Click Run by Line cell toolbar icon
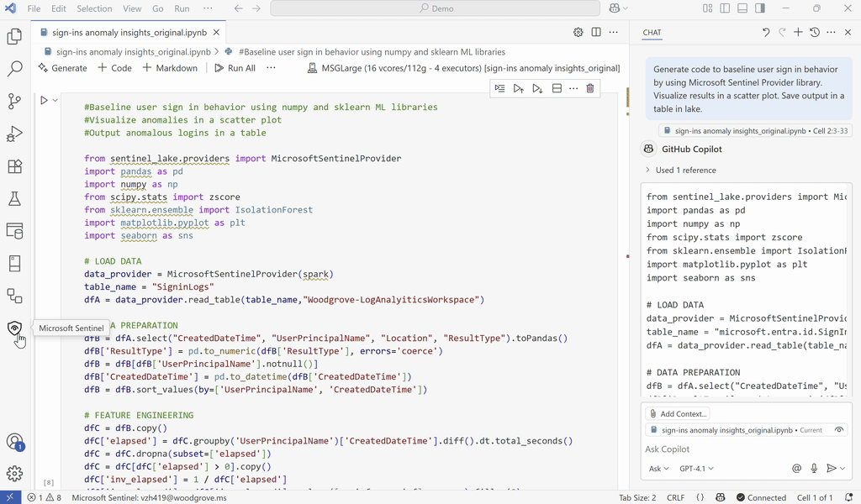Screen dimensions: 861x504 click(x=499, y=88)
